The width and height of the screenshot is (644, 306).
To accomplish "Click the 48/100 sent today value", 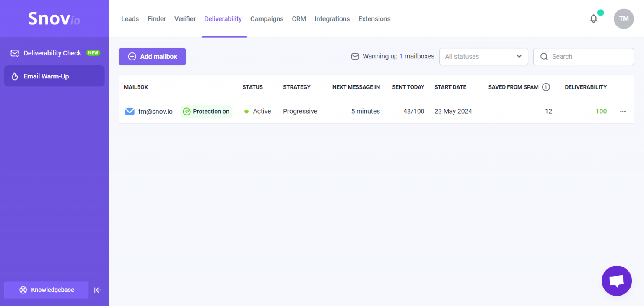I will tap(414, 112).
